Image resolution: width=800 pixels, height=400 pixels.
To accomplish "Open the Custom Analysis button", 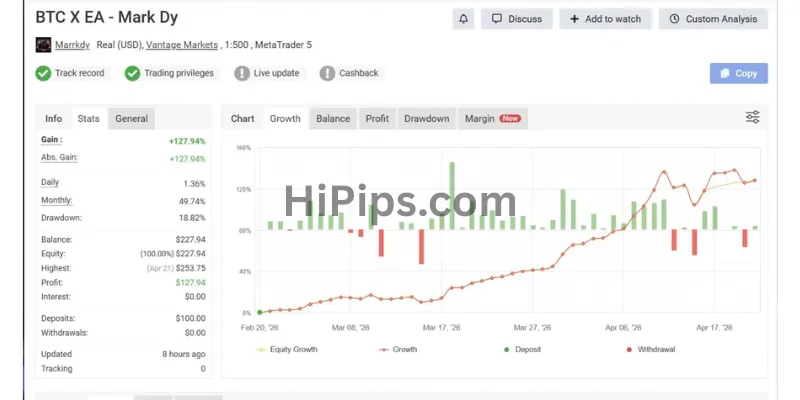I will click(x=713, y=19).
